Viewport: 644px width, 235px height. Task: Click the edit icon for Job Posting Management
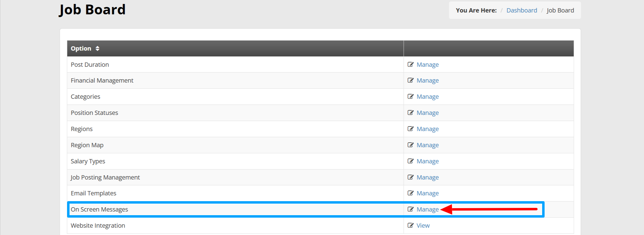coord(410,177)
